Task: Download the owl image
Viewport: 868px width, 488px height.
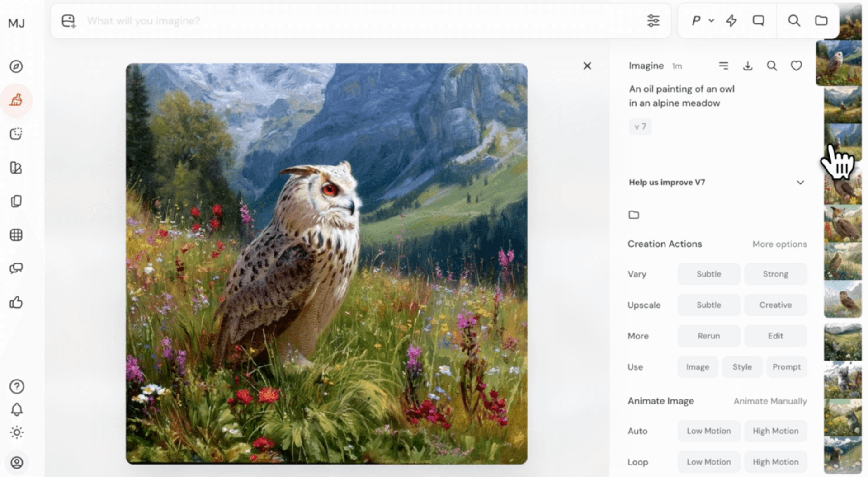Action: 748,66
